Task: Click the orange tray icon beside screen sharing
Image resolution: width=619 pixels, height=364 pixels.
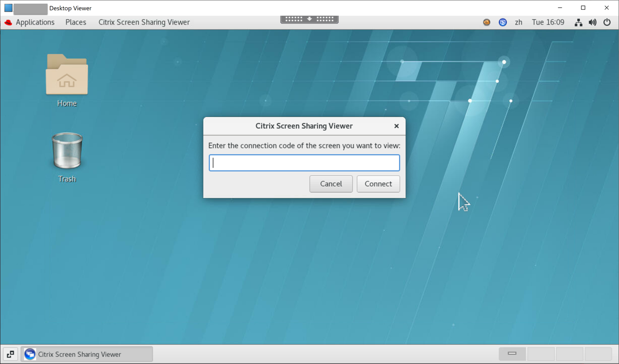Action: 487,22
